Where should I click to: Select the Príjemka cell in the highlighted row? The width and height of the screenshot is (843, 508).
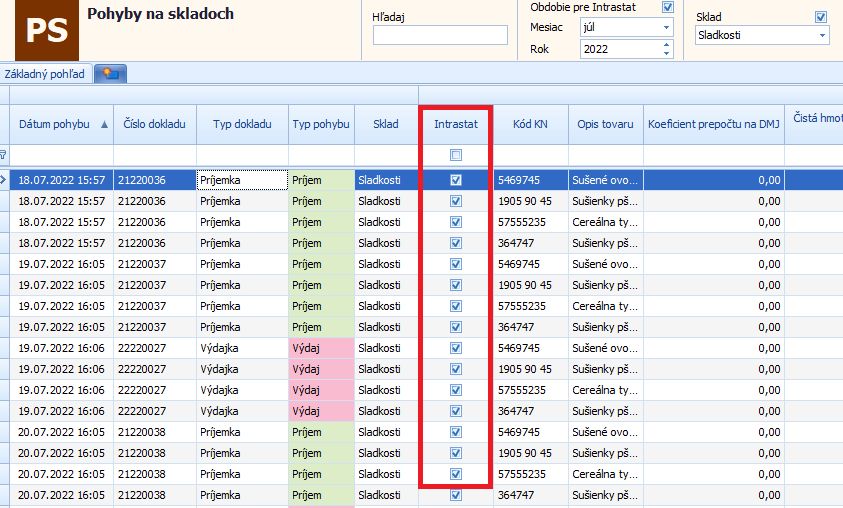tap(242, 180)
